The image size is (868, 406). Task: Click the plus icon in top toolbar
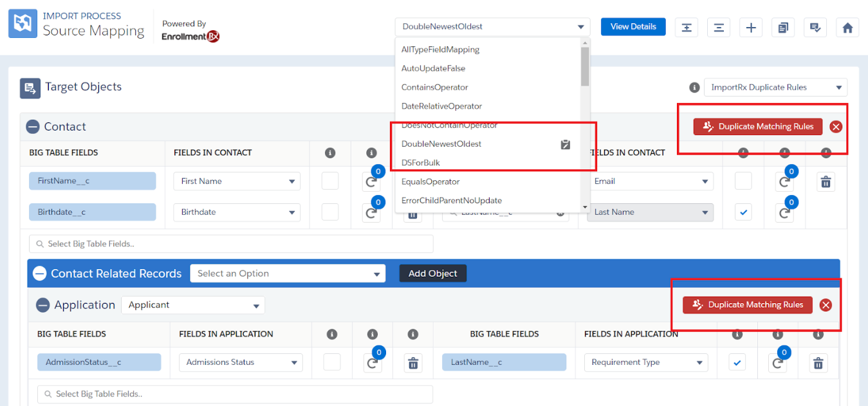point(751,27)
